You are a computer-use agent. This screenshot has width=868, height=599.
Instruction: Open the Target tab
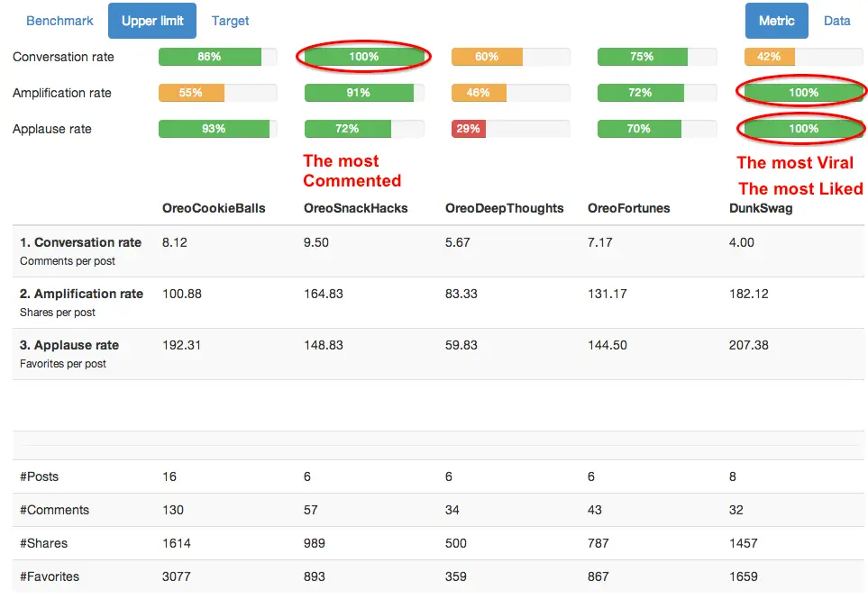[x=231, y=21]
